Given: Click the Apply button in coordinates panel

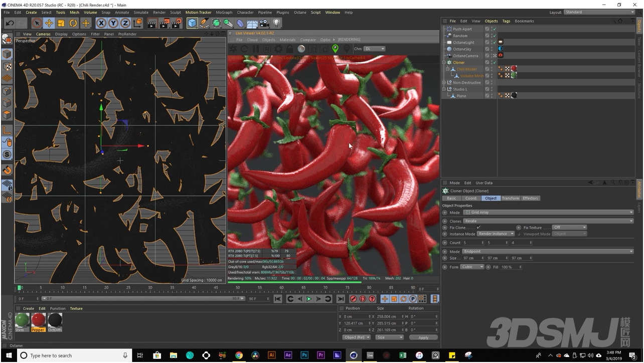Looking at the screenshot, I should click(423, 337).
